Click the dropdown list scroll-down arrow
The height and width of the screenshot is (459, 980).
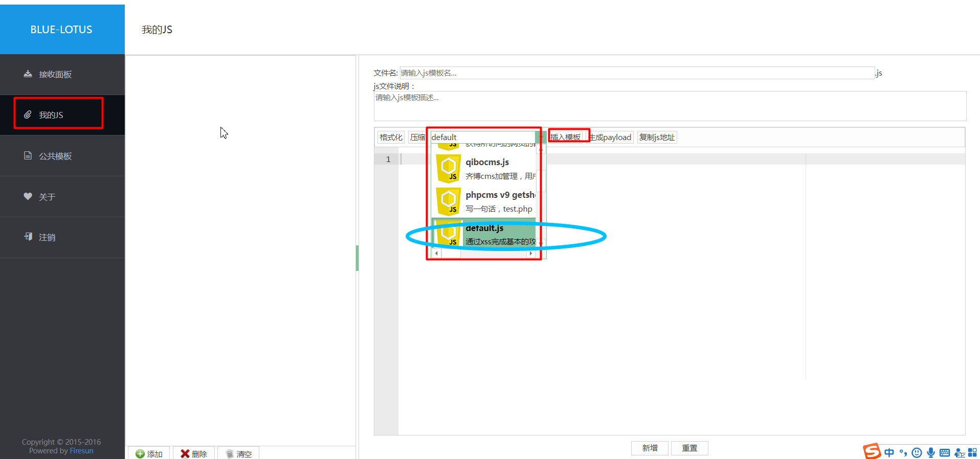(541, 243)
